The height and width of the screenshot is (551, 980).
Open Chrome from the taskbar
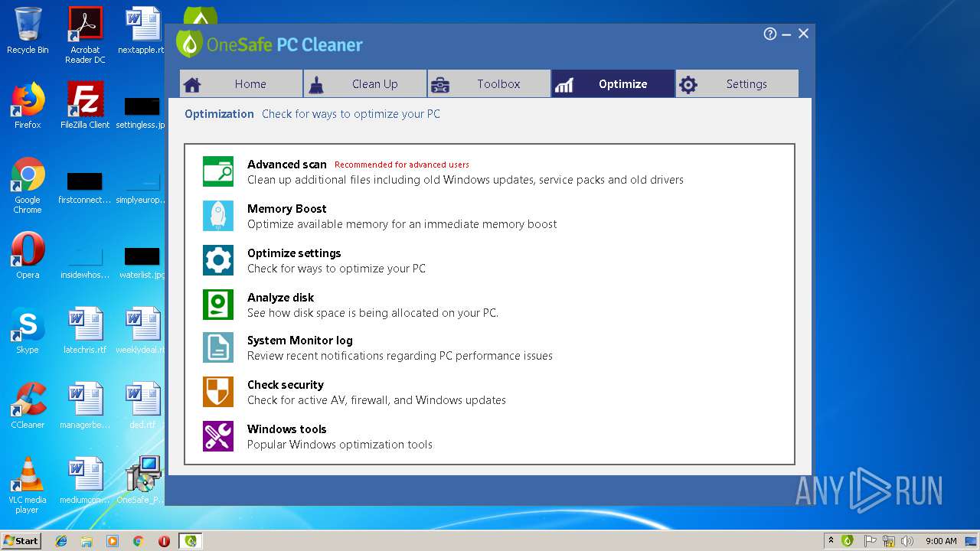point(139,541)
